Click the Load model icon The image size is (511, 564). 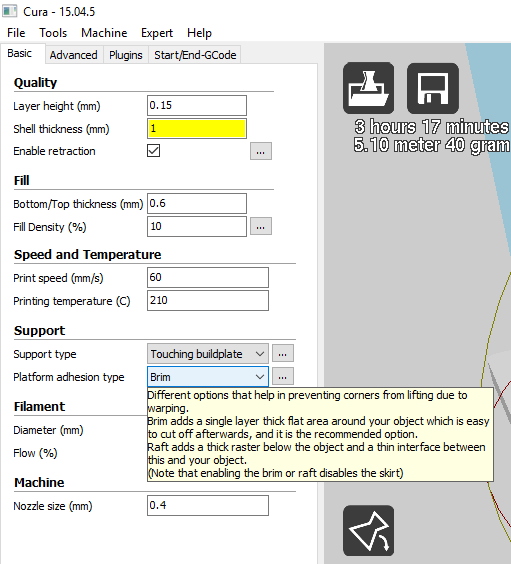tap(368, 88)
